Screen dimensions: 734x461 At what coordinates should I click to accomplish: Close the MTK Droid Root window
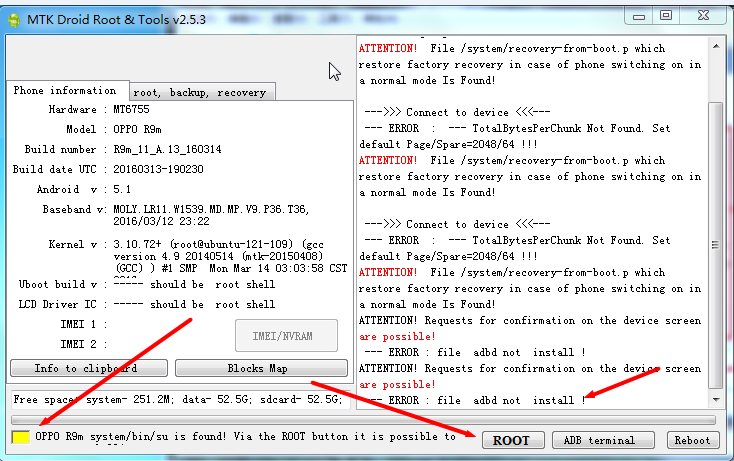703,15
